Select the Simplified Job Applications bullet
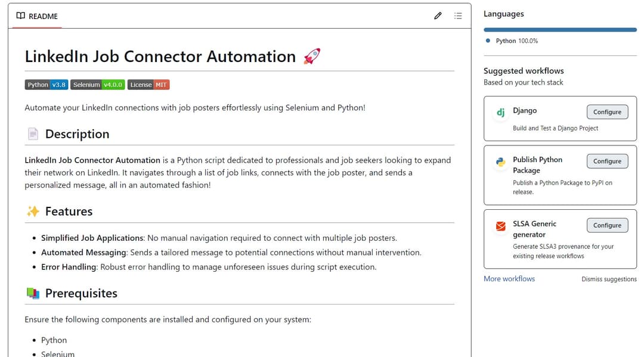This screenshot has width=644, height=357. point(219,238)
